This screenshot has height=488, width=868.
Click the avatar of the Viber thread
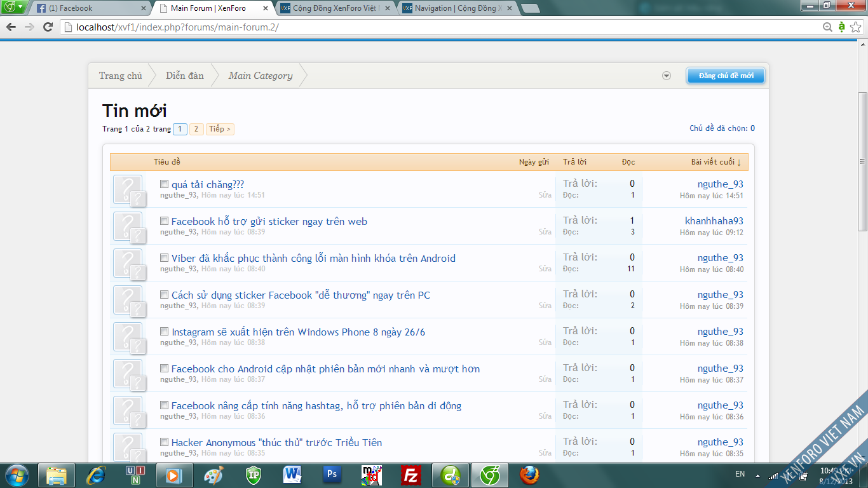coord(128,264)
